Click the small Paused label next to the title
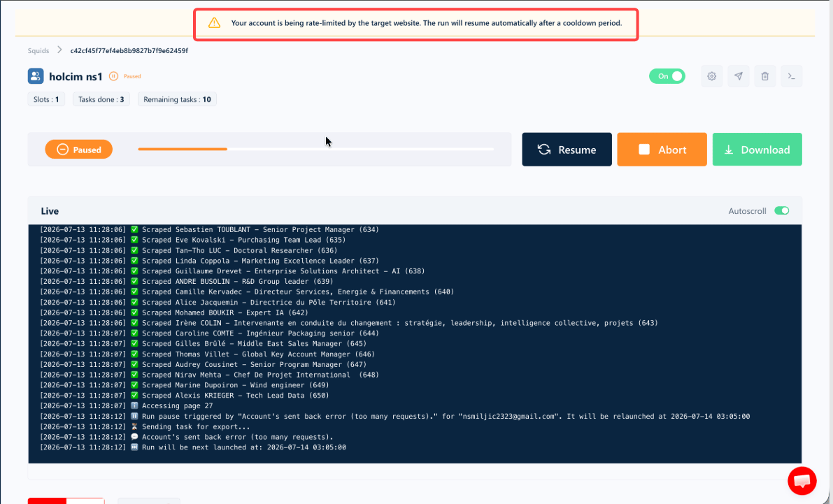Screen dimensions: 833x504 [132, 76]
